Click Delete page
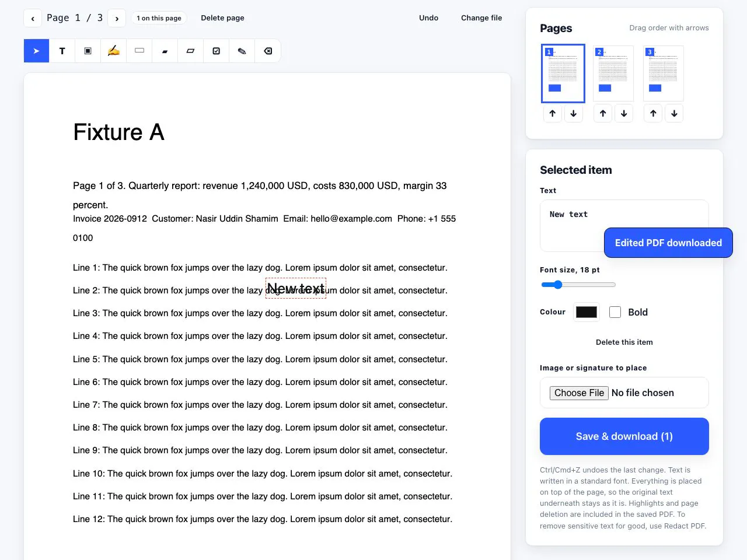Viewport: 747px width, 560px height. (222, 18)
